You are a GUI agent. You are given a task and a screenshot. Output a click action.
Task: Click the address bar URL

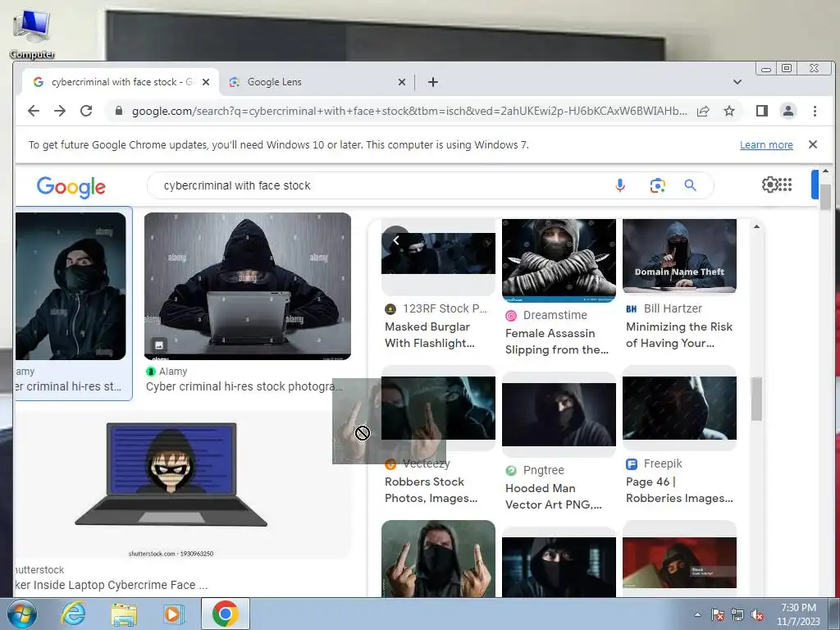pos(409,111)
